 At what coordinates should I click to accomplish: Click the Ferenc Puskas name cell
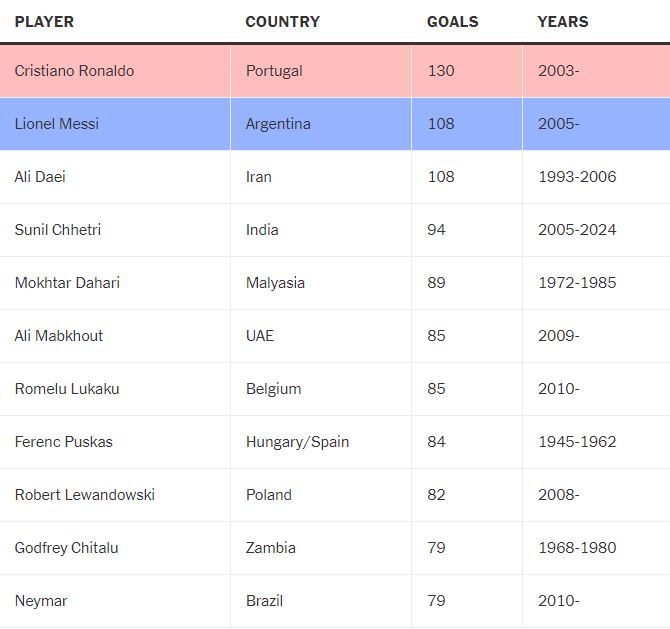point(63,442)
